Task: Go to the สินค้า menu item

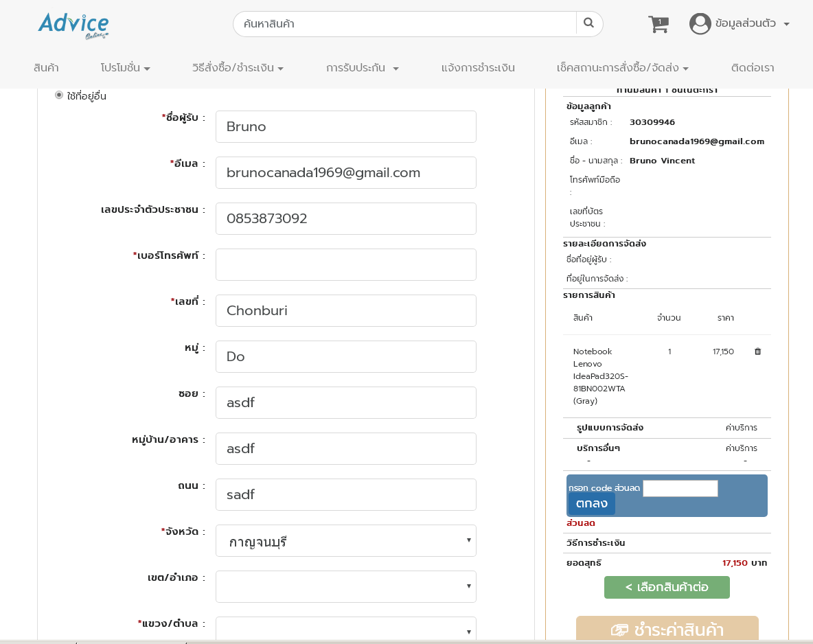Action: 46,68
